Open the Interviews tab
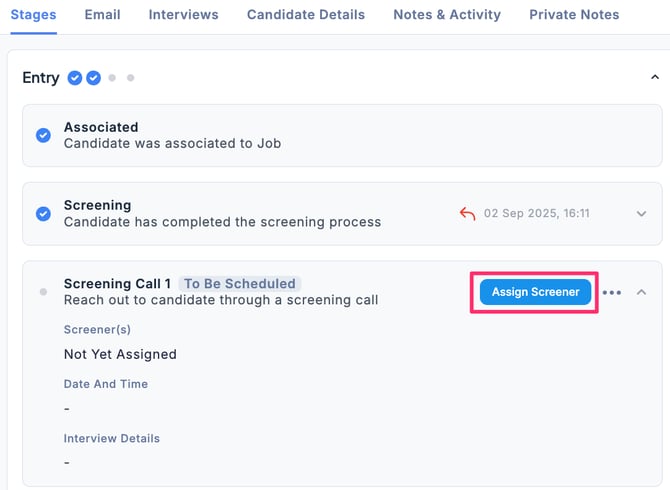 (x=183, y=15)
